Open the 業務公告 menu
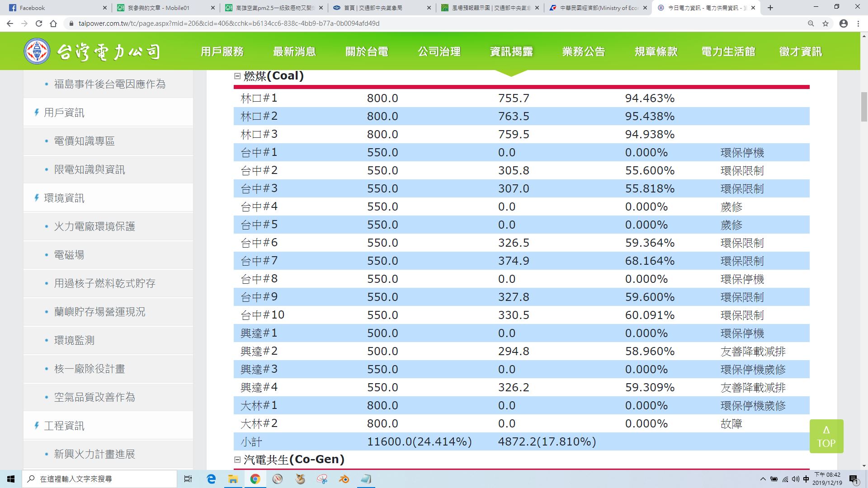868x488 pixels. pos(584,52)
